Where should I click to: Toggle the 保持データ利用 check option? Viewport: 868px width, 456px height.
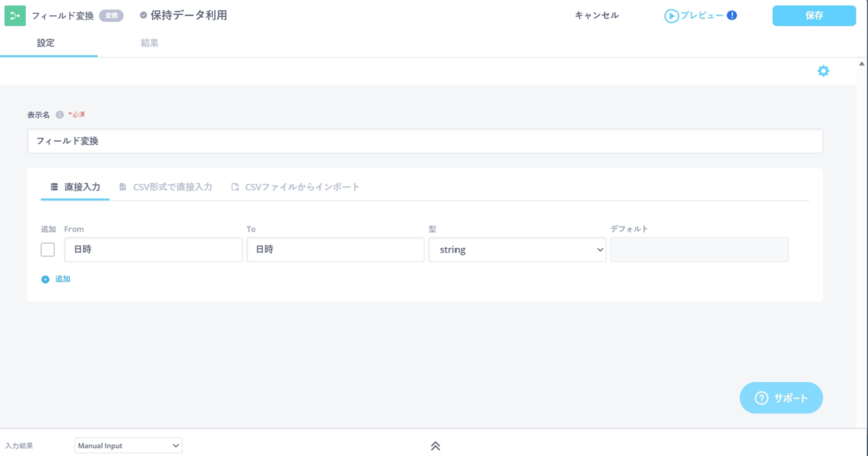pyautogui.click(x=144, y=15)
